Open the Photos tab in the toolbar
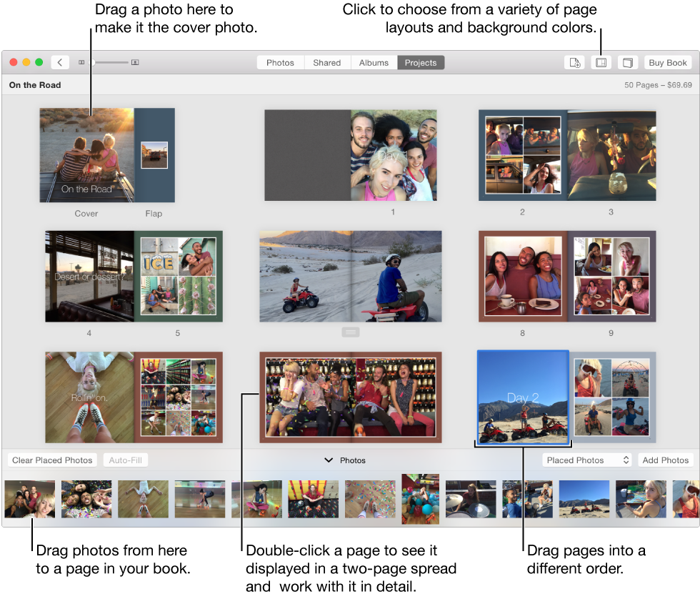The image size is (700, 599). coord(280,62)
